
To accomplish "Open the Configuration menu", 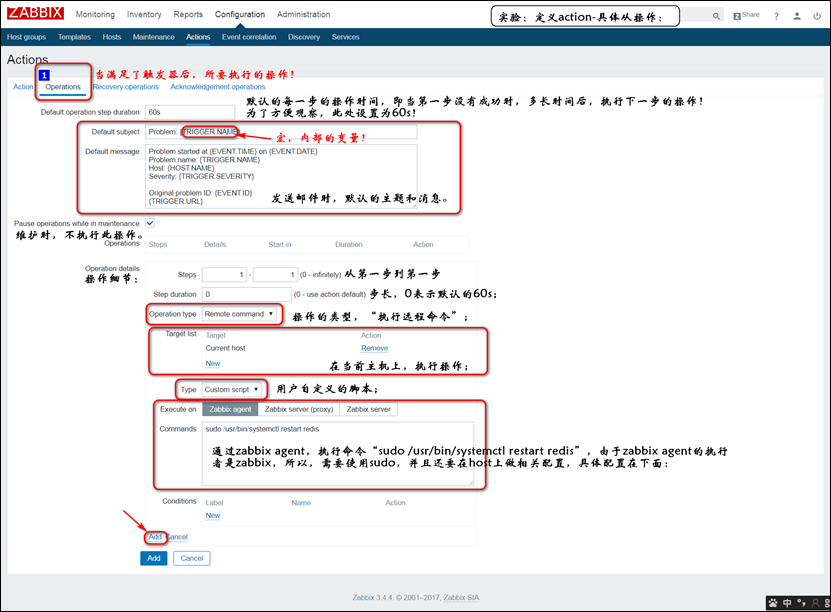I will [x=240, y=14].
